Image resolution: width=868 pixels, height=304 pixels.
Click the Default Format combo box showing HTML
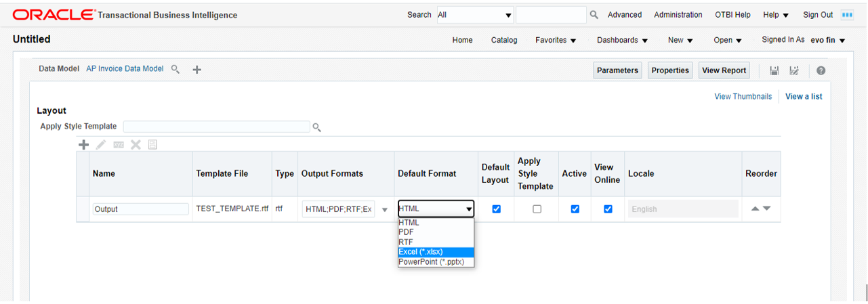coord(436,209)
